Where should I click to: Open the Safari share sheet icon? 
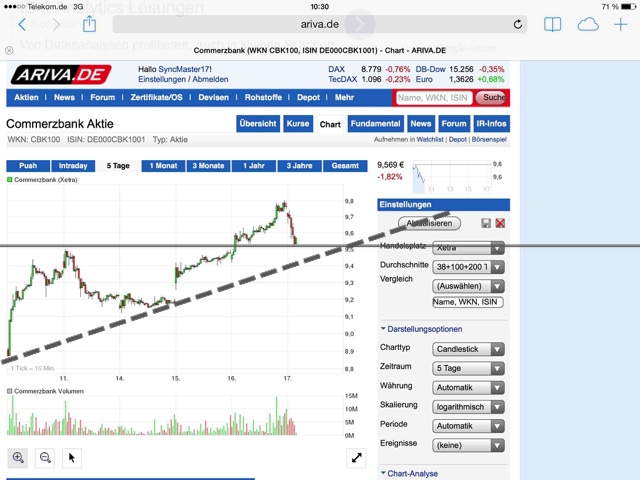point(89,24)
